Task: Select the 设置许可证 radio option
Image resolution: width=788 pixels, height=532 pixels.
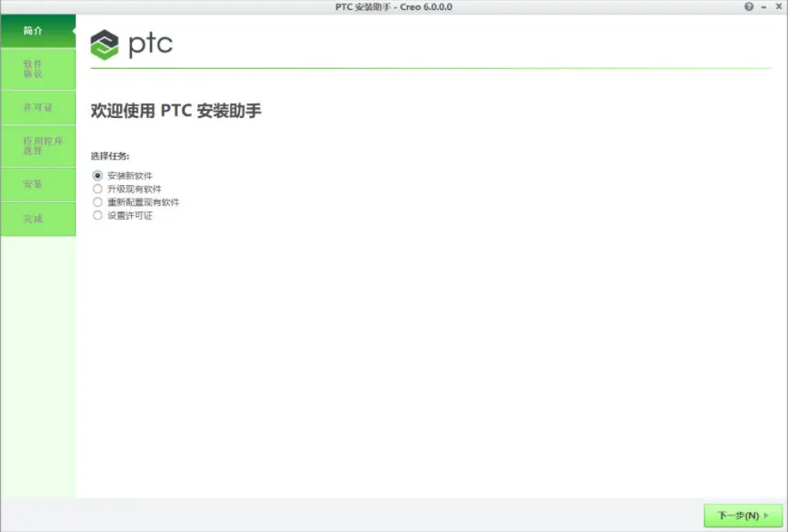Action: 97,215
